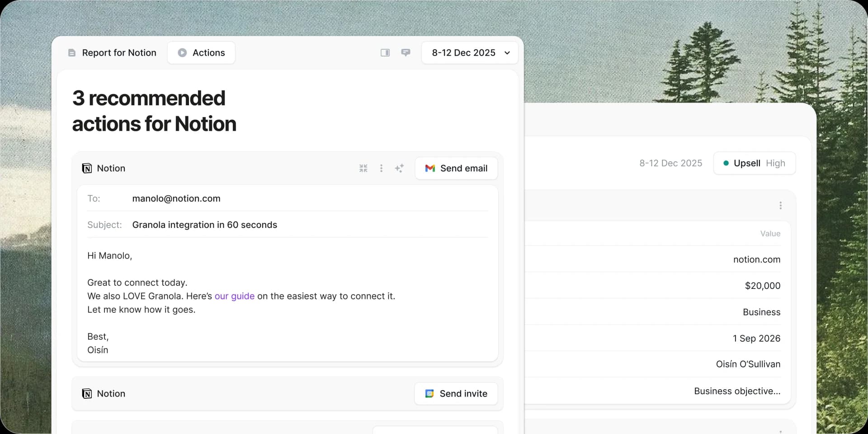The image size is (868, 434).
Task: Click the Report for Notion document icon
Action: [72, 53]
